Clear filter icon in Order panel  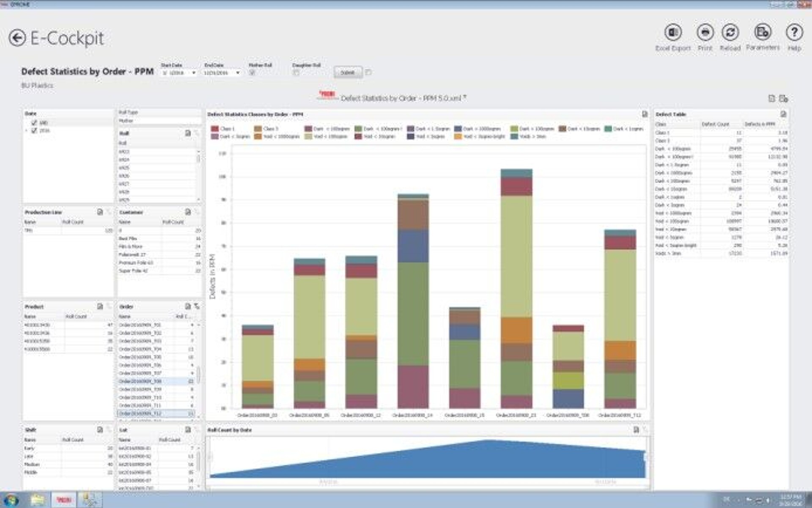click(197, 306)
